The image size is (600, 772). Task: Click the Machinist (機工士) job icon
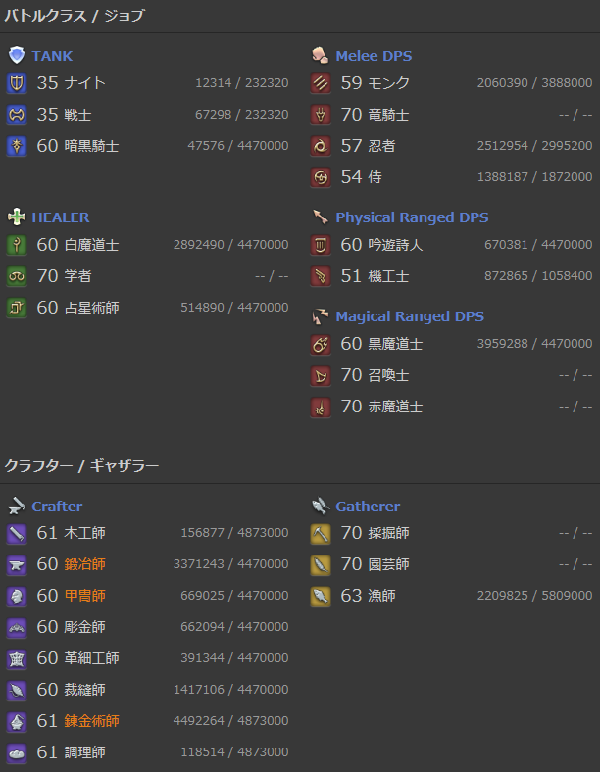pyautogui.click(x=320, y=276)
